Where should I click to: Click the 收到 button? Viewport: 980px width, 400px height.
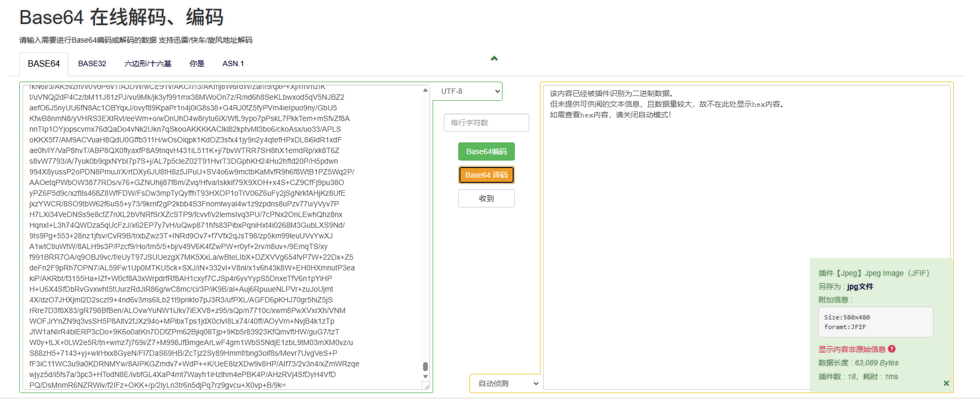pyautogui.click(x=486, y=198)
